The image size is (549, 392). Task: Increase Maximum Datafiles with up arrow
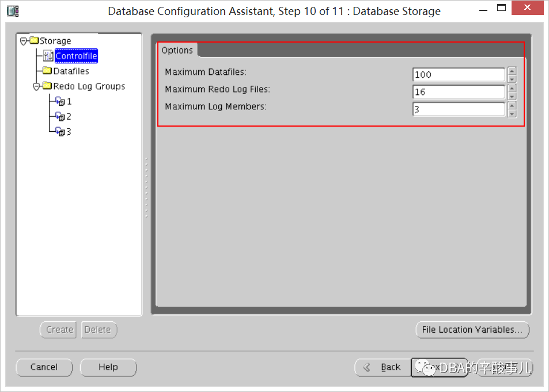coord(512,71)
